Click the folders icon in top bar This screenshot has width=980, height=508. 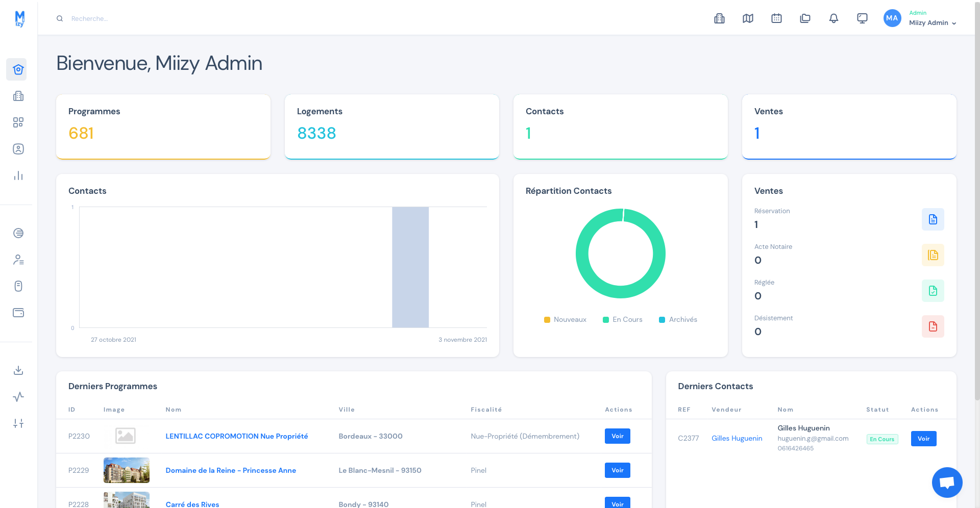[x=805, y=18]
